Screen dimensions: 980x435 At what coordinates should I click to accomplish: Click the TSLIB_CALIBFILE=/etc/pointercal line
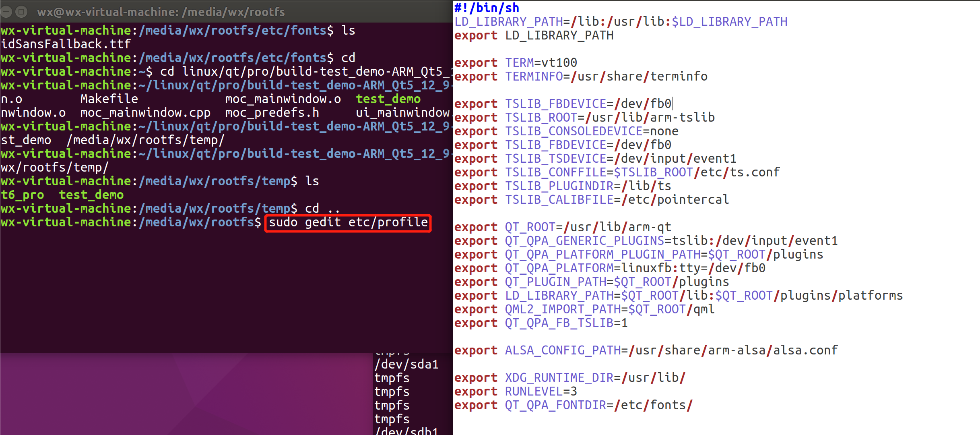coord(592,200)
